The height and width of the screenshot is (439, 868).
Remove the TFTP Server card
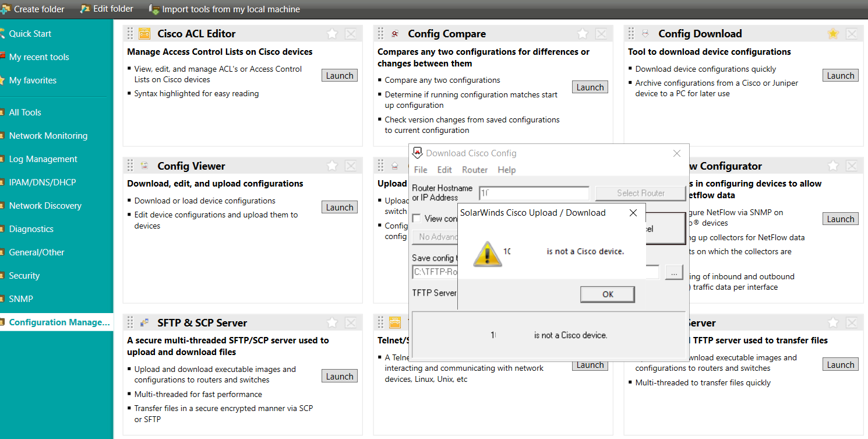point(852,323)
